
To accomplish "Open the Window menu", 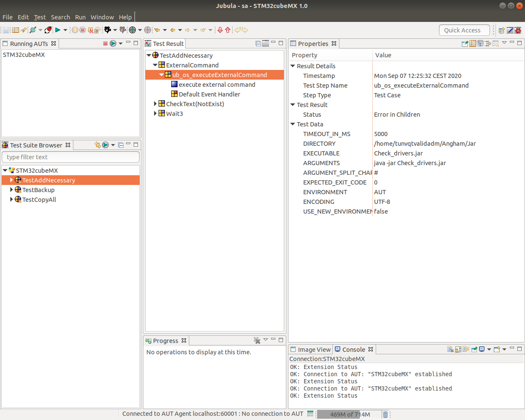I will [102, 17].
